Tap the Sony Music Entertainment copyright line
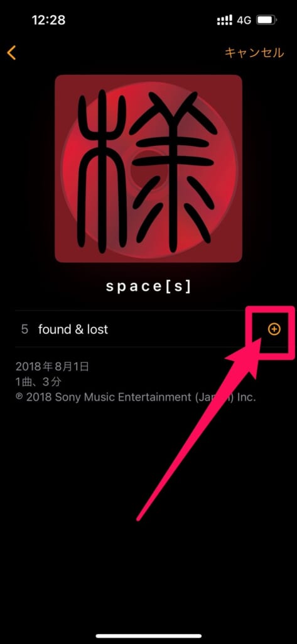297x644 pixels. click(136, 397)
